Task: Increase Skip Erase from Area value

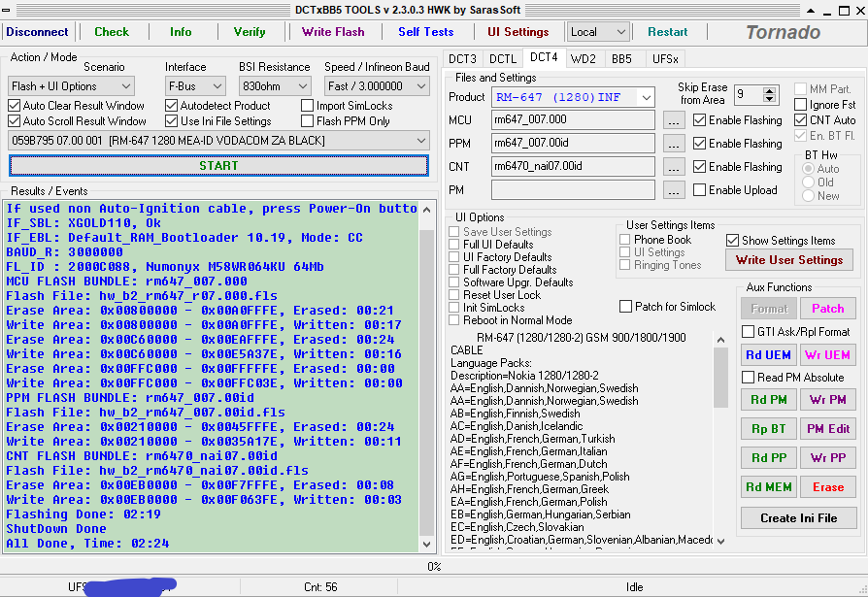Action: (x=769, y=90)
